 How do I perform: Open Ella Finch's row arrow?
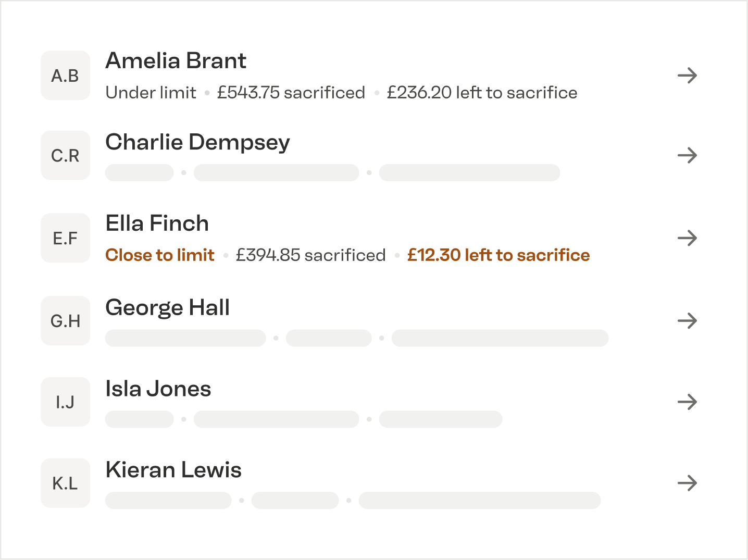click(x=687, y=238)
